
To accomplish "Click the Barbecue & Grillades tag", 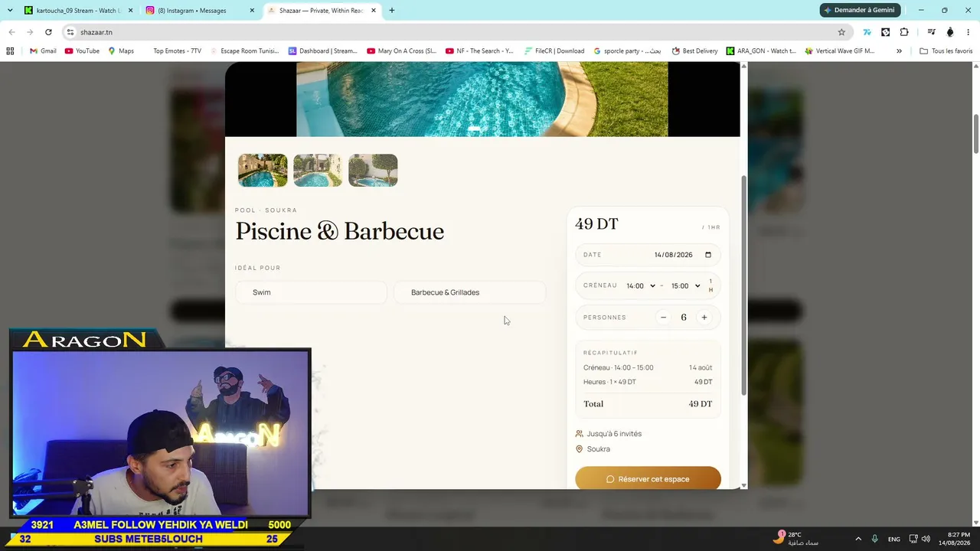I will point(469,292).
